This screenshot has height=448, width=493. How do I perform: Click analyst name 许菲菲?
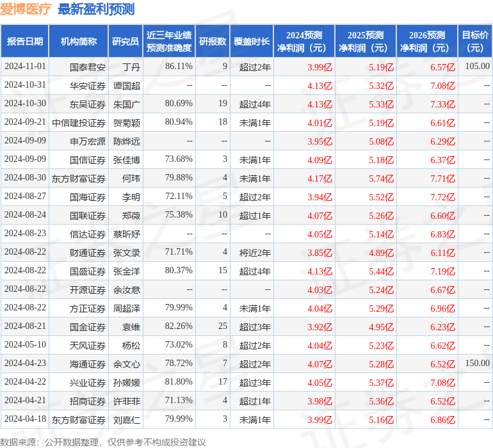click(127, 401)
